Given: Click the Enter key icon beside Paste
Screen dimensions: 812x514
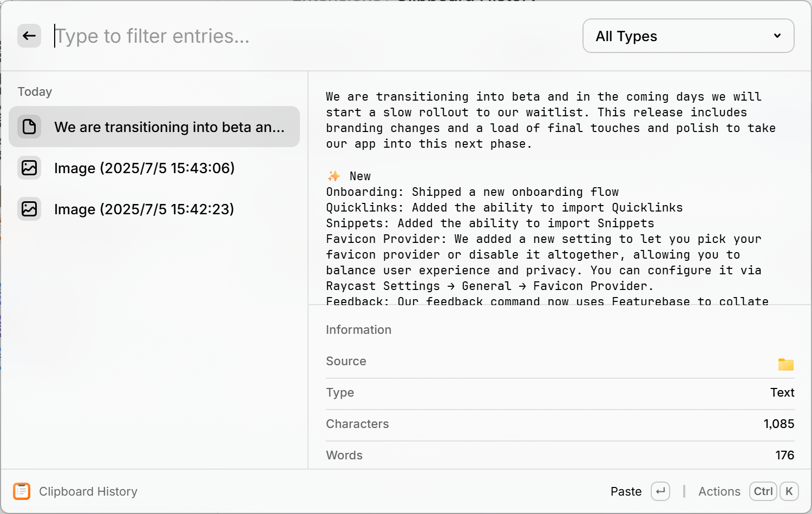Looking at the screenshot, I should pyautogui.click(x=660, y=491).
